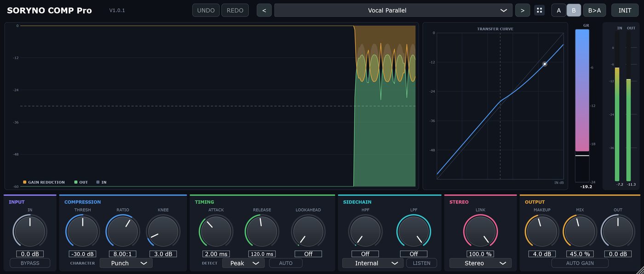Click the SORYNO COMP Pro title

tap(49, 10)
